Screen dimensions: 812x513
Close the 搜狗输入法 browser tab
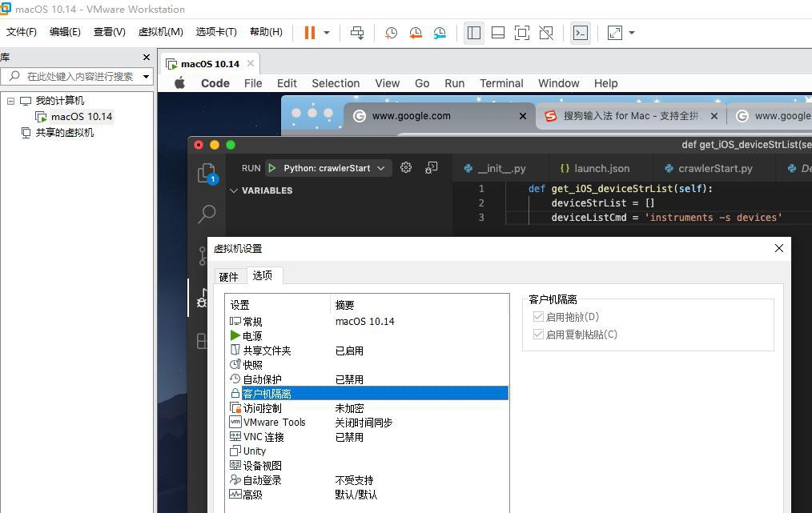pyautogui.click(x=714, y=116)
